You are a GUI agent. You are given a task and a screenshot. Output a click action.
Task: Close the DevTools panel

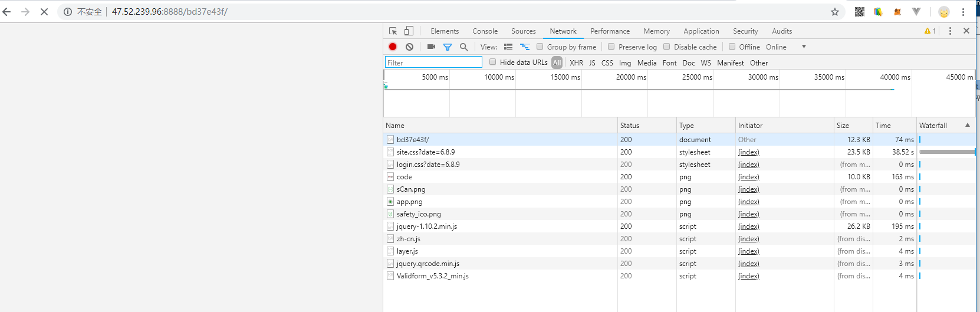[x=966, y=31]
